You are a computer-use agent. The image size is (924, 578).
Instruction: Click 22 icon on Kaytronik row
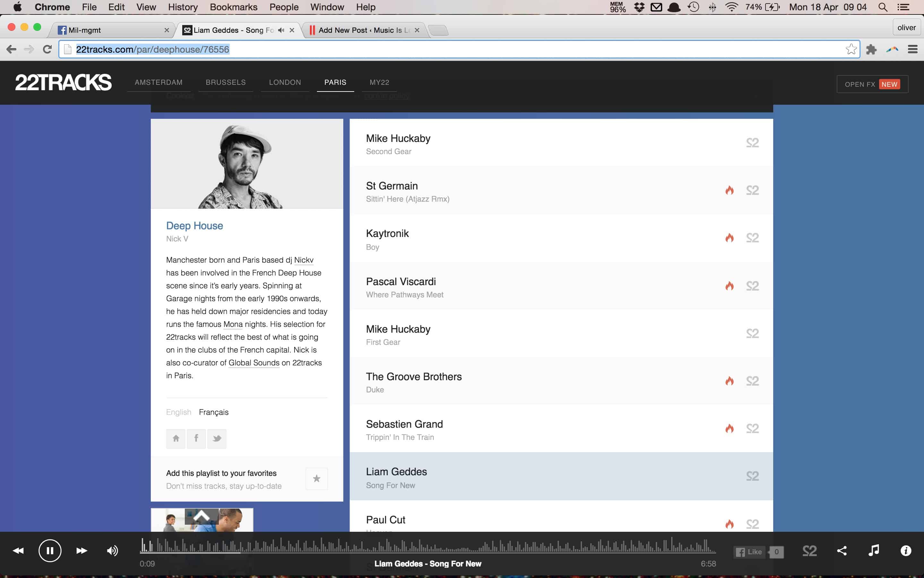(753, 238)
